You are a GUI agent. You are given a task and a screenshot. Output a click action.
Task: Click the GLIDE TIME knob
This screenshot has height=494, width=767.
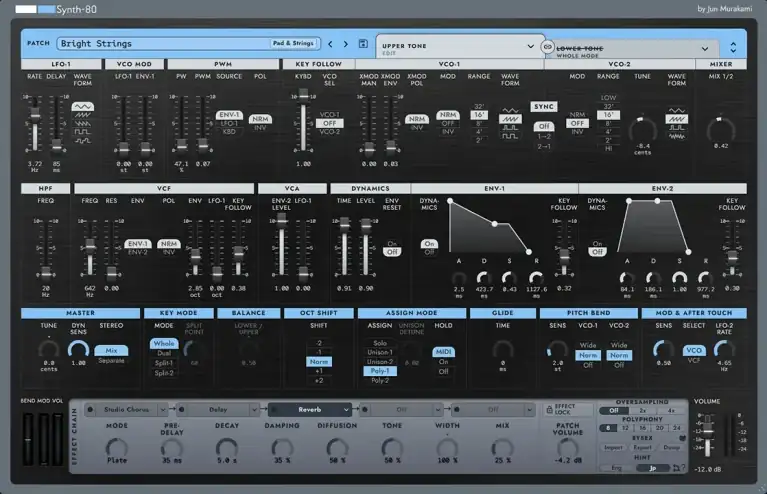tap(503, 351)
